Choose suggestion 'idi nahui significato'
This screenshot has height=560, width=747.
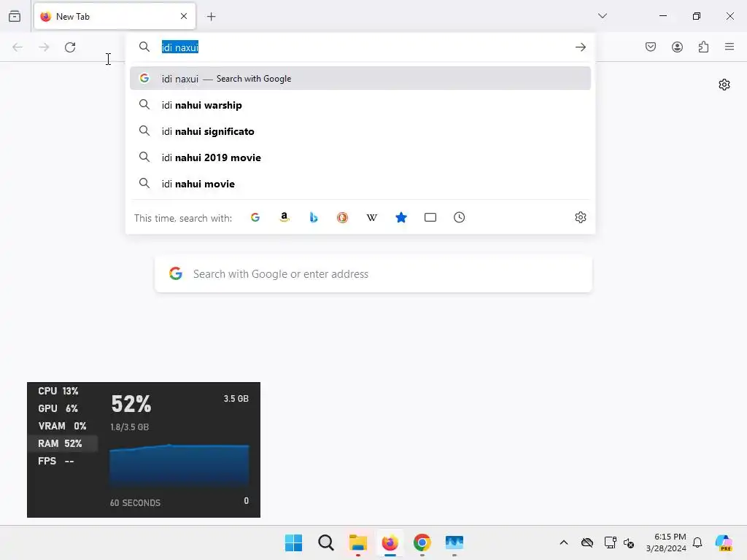coord(360,131)
